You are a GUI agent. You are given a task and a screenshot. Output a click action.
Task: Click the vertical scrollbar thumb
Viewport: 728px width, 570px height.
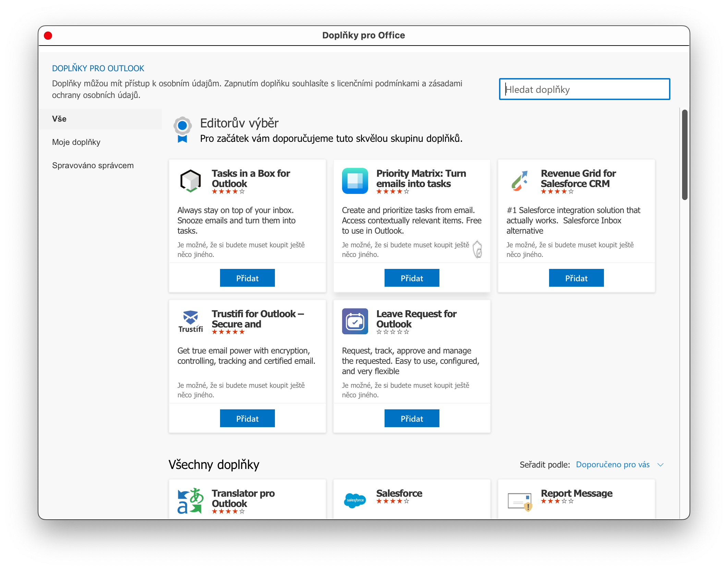pos(684,154)
